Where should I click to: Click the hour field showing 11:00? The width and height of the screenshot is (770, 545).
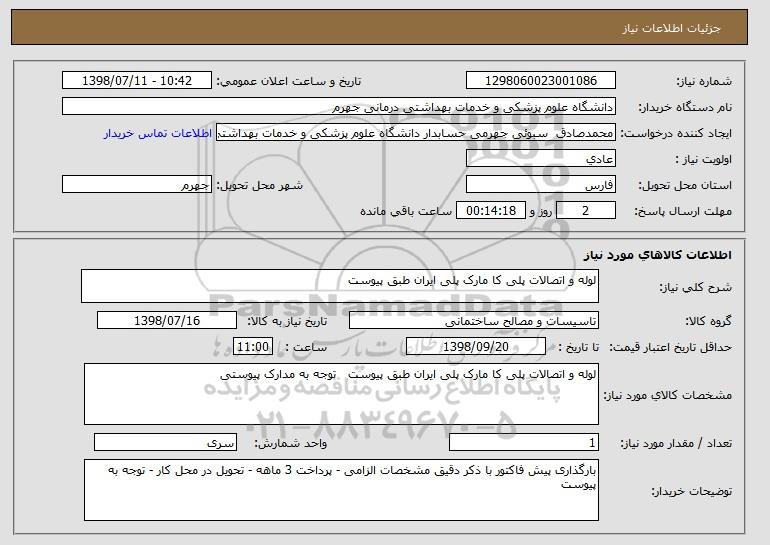click(x=253, y=347)
